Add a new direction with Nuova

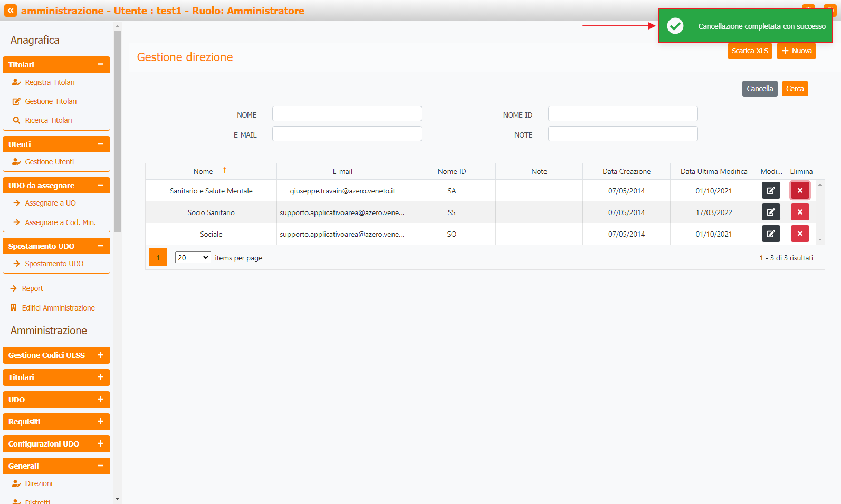click(796, 51)
